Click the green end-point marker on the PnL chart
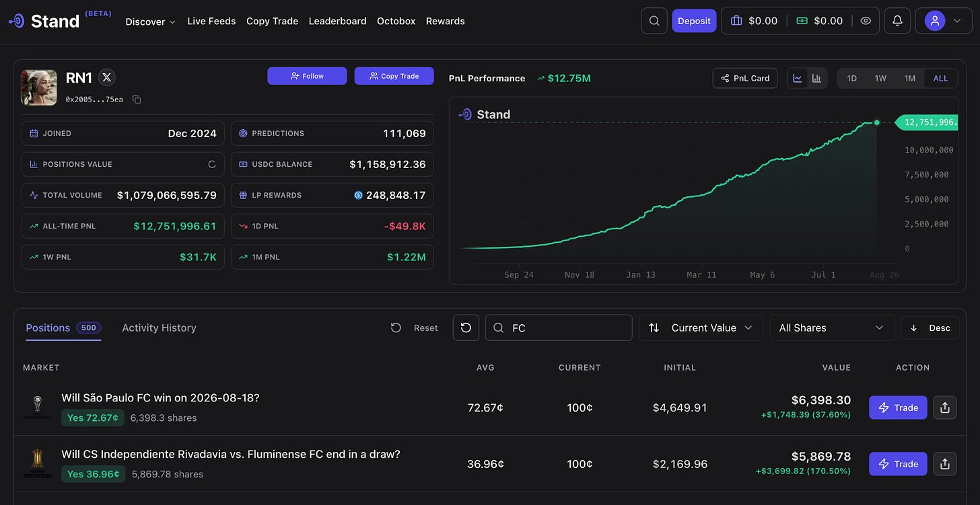Screen dimensions: 980x505 pos(876,122)
